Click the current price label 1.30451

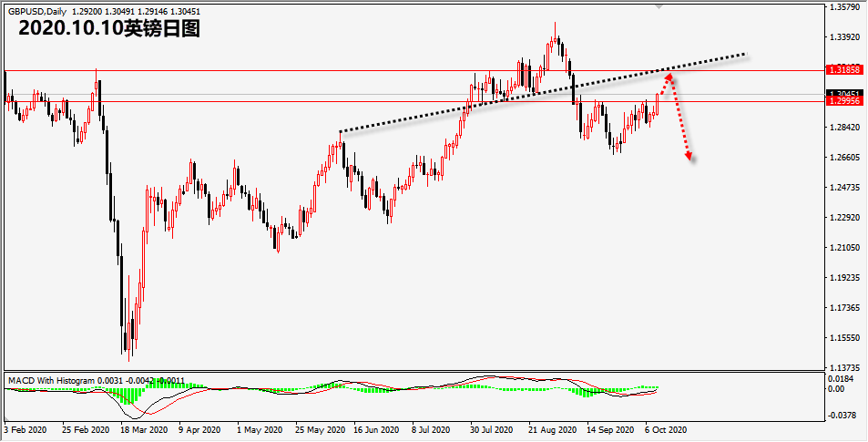(844, 94)
